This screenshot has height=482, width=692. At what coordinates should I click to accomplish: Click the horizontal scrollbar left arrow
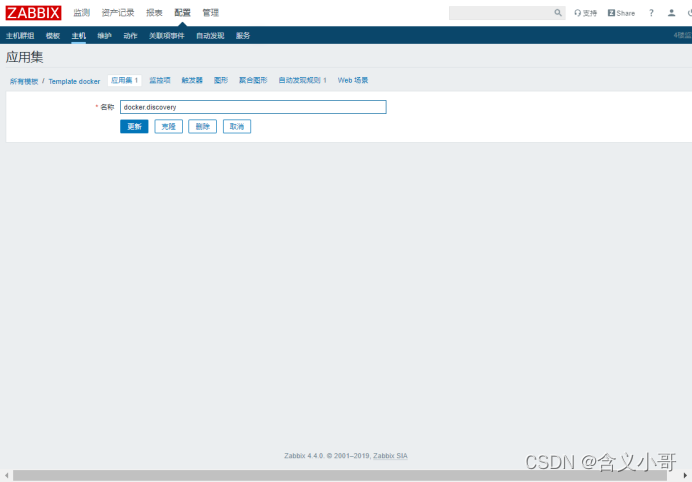(6, 475)
